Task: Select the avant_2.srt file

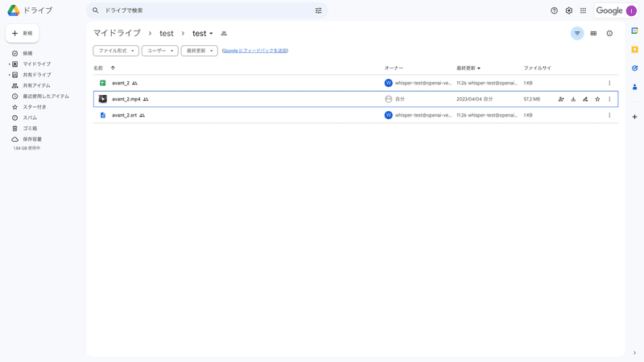Action: [356, 115]
